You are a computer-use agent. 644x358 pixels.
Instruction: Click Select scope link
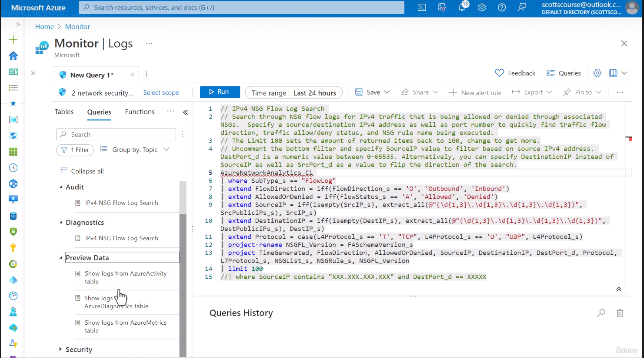coord(161,93)
